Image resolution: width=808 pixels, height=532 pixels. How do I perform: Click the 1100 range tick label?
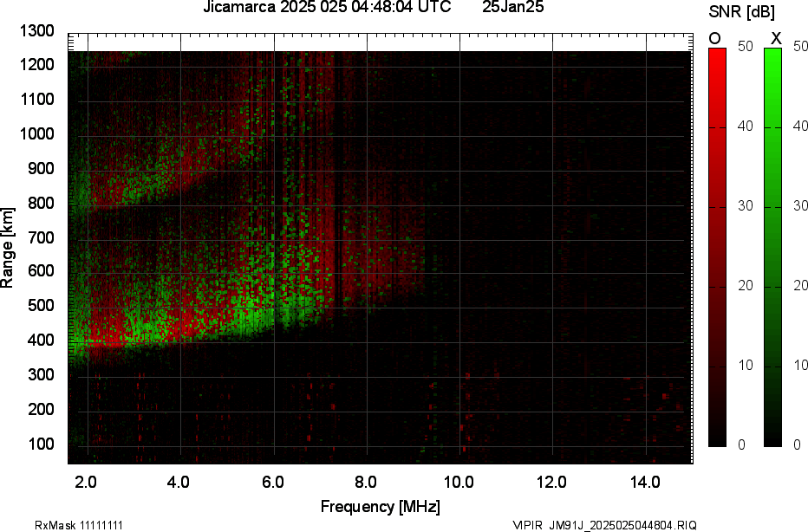pyautogui.click(x=37, y=100)
